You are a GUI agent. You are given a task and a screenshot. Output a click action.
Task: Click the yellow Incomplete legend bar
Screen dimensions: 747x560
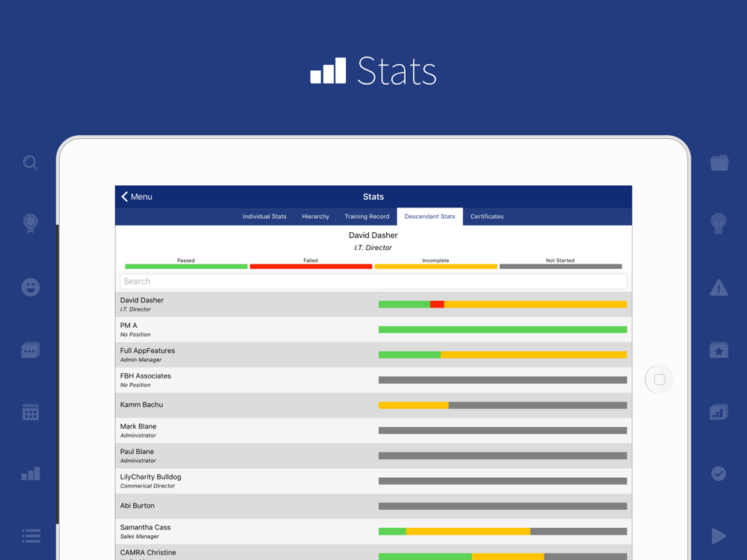coord(436,267)
